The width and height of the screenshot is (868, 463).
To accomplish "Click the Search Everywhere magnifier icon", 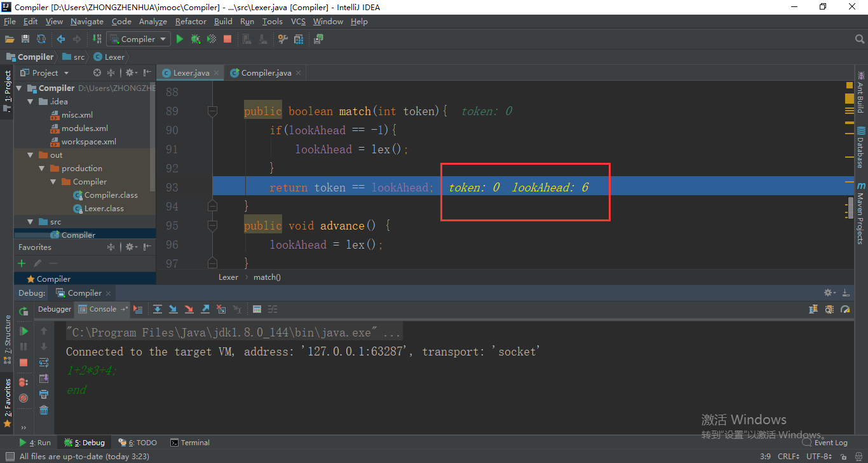I will click(x=859, y=39).
